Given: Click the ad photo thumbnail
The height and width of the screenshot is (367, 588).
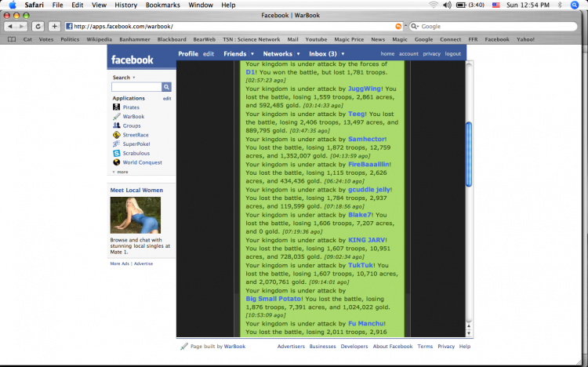Looking at the screenshot, I should pyautogui.click(x=136, y=215).
